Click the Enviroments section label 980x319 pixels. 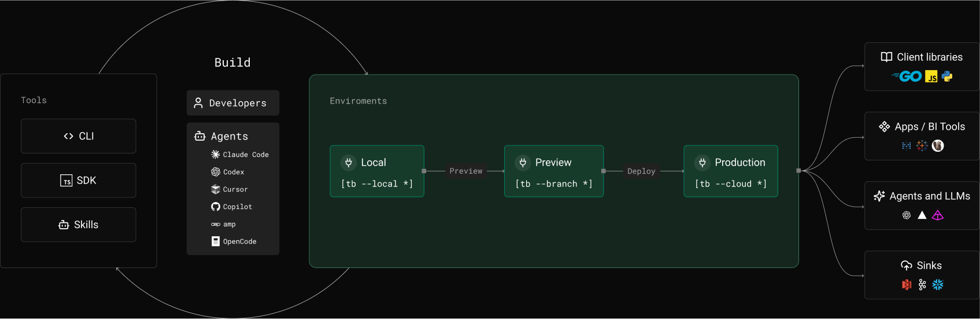click(358, 101)
